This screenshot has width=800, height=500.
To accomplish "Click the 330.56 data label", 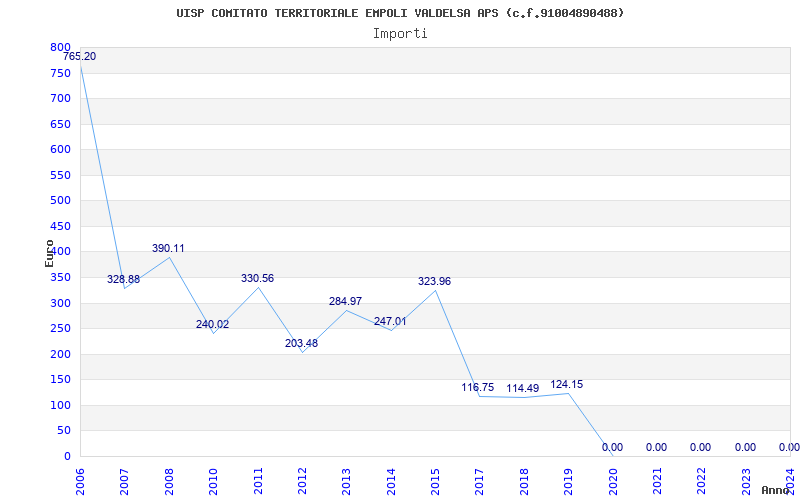I will pos(258,278).
